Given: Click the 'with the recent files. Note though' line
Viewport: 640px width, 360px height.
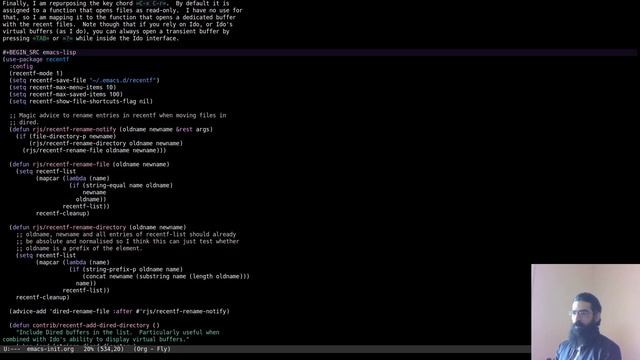Looking at the screenshot, I should coord(118,24).
